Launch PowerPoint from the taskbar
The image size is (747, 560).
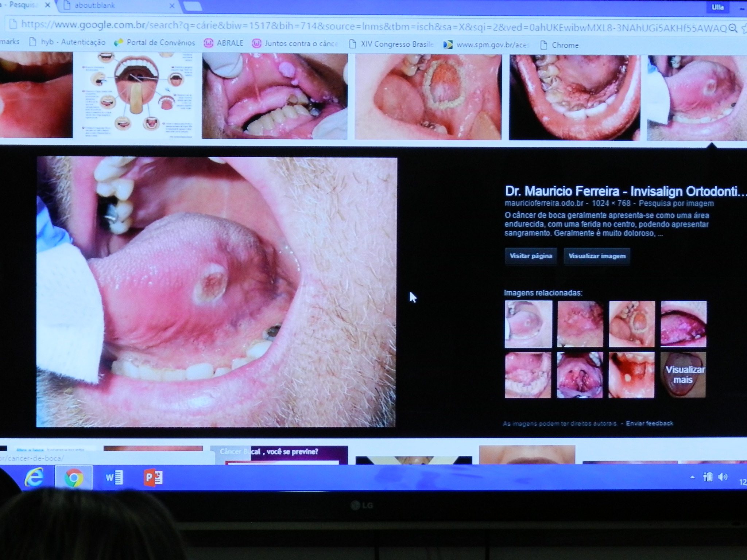[x=153, y=477]
